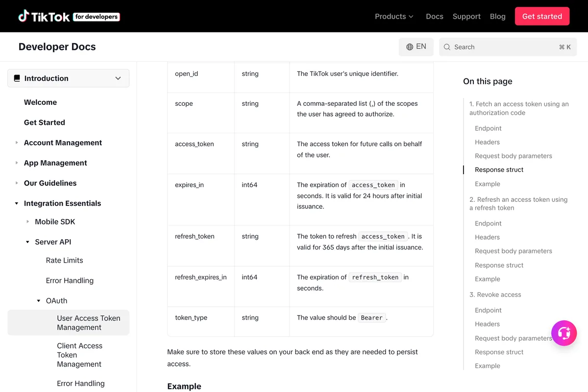588x392 pixels.
Task: Open the Products dropdown menu
Action: coord(394,16)
